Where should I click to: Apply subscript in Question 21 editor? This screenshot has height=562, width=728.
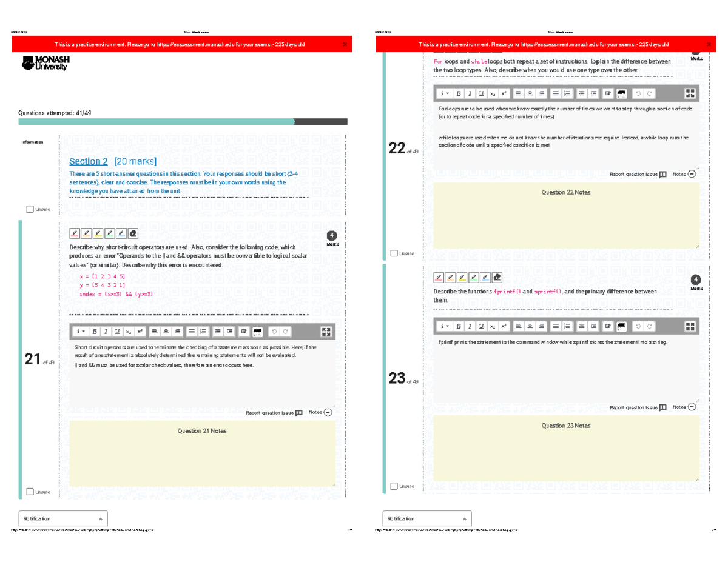pos(129,332)
